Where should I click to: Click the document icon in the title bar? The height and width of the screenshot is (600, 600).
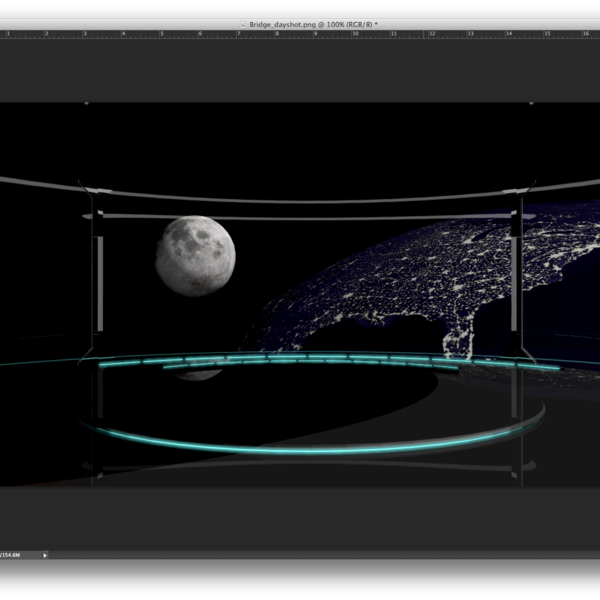tap(243, 24)
